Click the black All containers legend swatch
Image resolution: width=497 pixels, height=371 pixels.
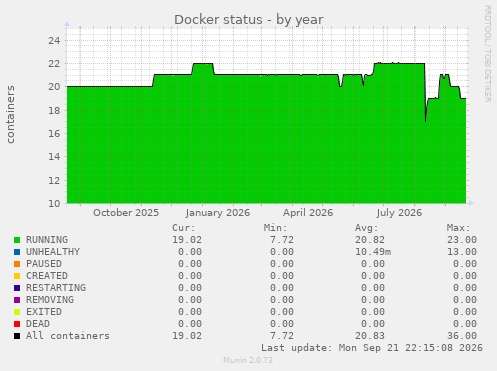click(17, 336)
